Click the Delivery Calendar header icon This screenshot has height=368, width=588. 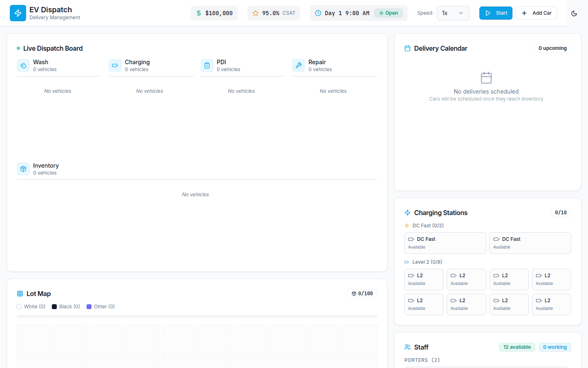pyautogui.click(x=408, y=48)
